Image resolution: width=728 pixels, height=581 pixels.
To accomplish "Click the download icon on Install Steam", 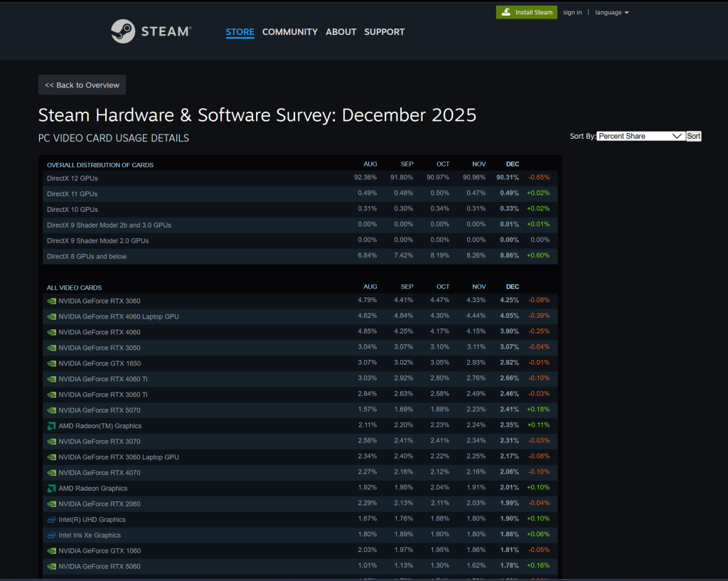I will click(505, 12).
